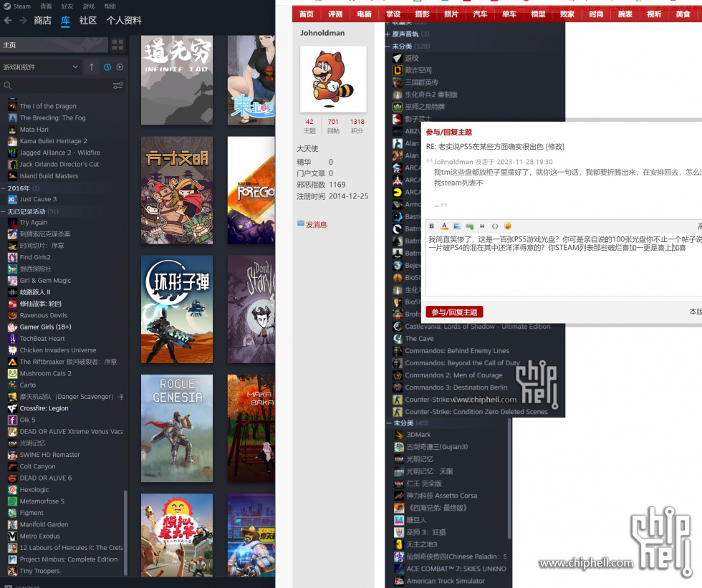Click the 主页 button in Steam library

tap(54, 44)
